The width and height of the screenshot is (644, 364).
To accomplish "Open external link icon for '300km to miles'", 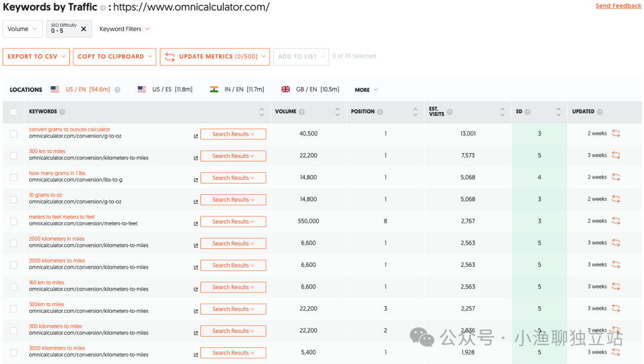I will 196,311.
